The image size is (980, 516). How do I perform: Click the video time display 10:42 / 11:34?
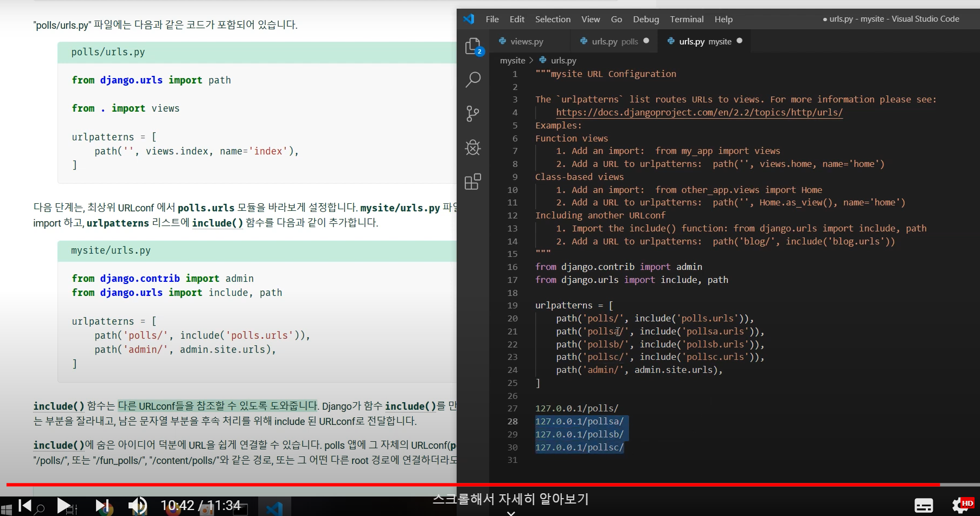[200, 505]
